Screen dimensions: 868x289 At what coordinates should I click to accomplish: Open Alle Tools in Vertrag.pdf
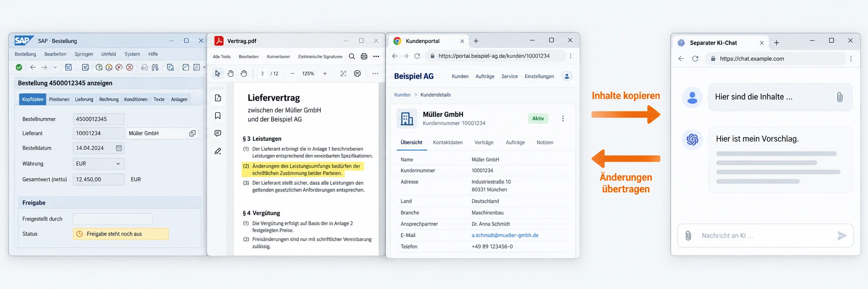tap(221, 57)
